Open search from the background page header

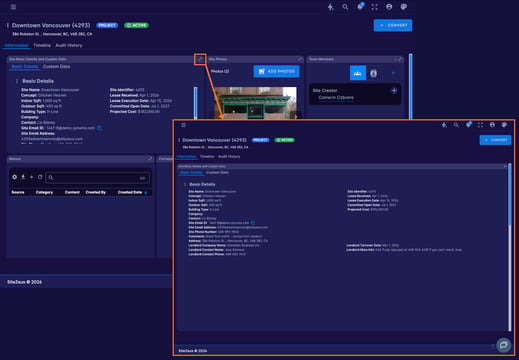[345, 7]
